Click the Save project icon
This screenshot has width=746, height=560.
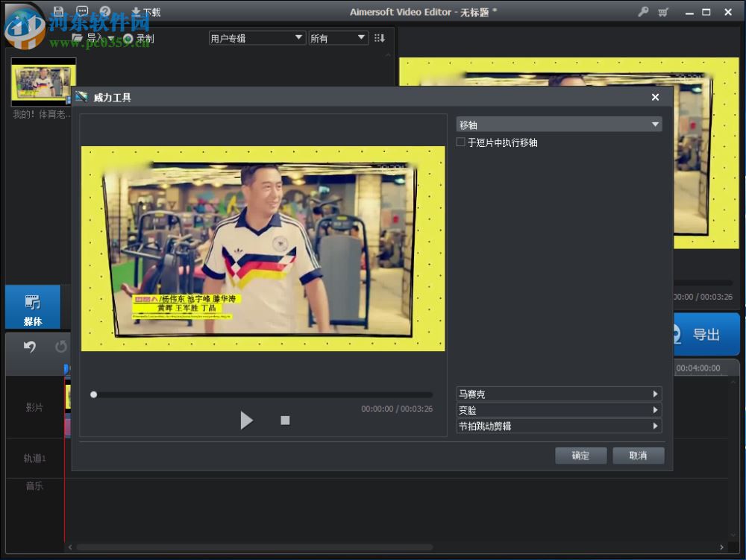[x=57, y=11]
